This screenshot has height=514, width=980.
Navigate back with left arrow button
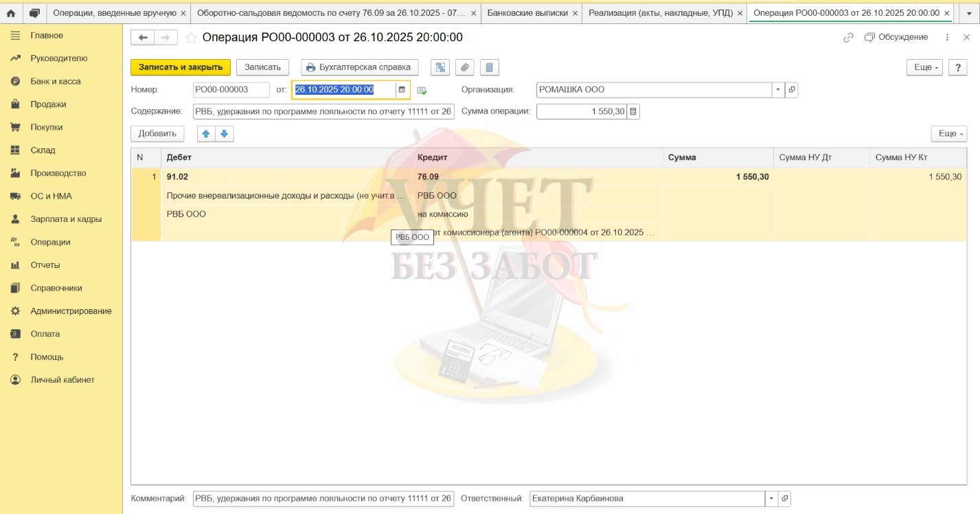click(x=143, y=38)
